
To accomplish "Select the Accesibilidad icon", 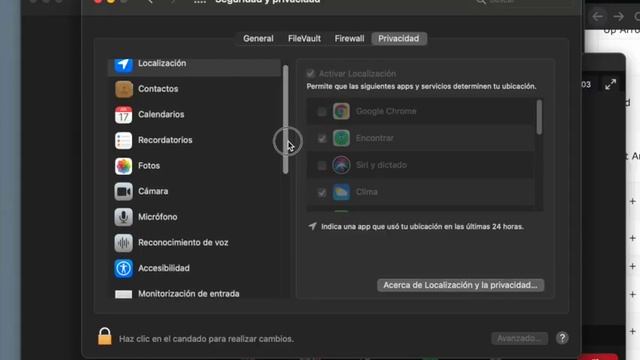I will click(123, 269).
